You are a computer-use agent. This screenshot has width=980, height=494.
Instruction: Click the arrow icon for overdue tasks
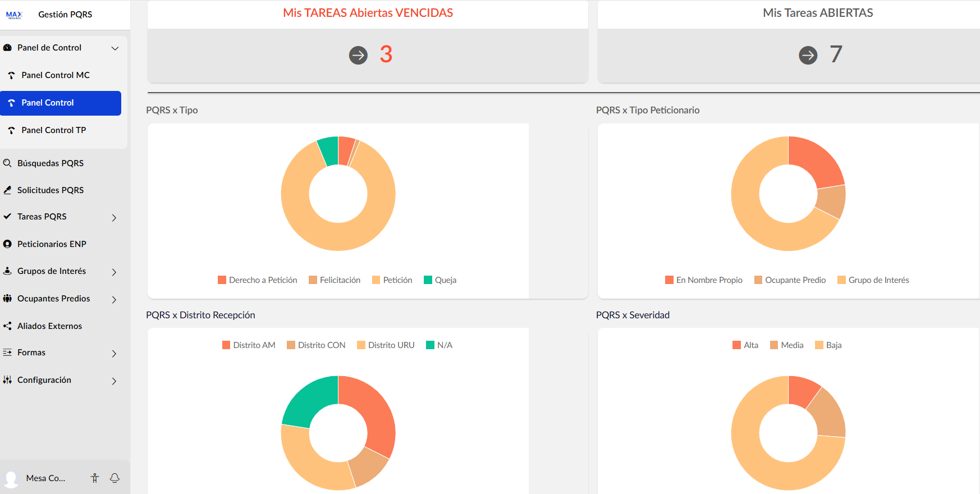pyautogui.click(x=358, y=55)
